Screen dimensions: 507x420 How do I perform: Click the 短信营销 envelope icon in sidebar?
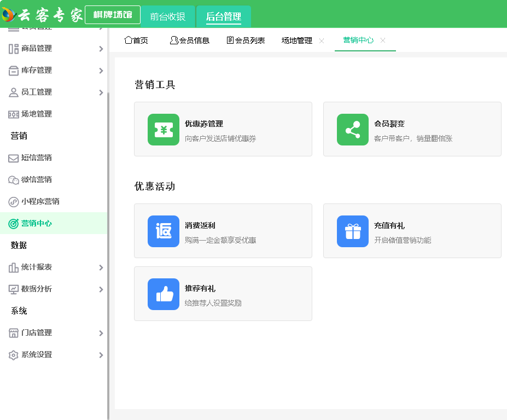(x=14, y=158)
